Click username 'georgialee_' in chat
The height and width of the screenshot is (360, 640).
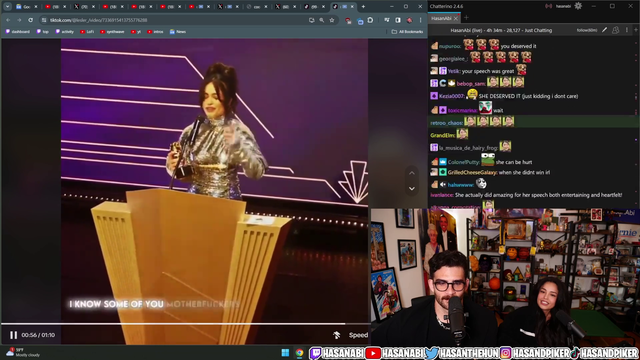(x=453, y=59)
